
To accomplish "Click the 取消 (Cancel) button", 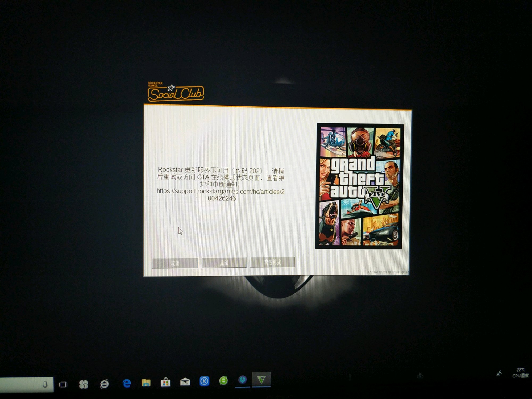I will 175,263.
